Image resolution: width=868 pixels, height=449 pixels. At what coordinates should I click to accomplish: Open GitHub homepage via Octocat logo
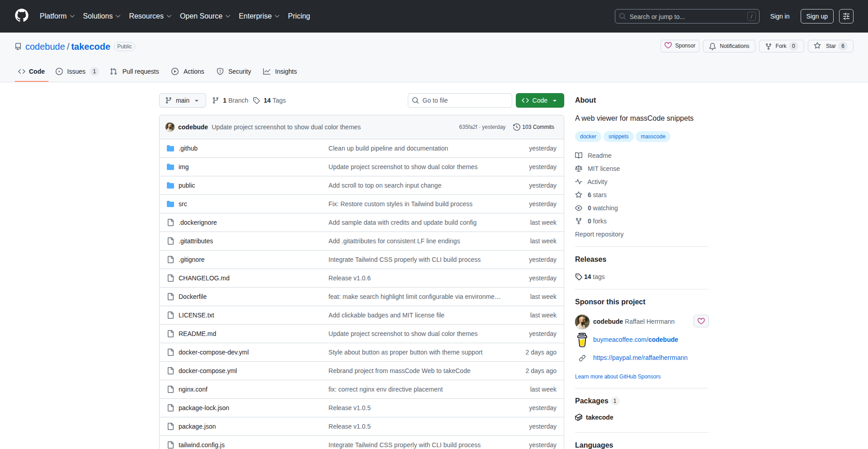(22, 16)
